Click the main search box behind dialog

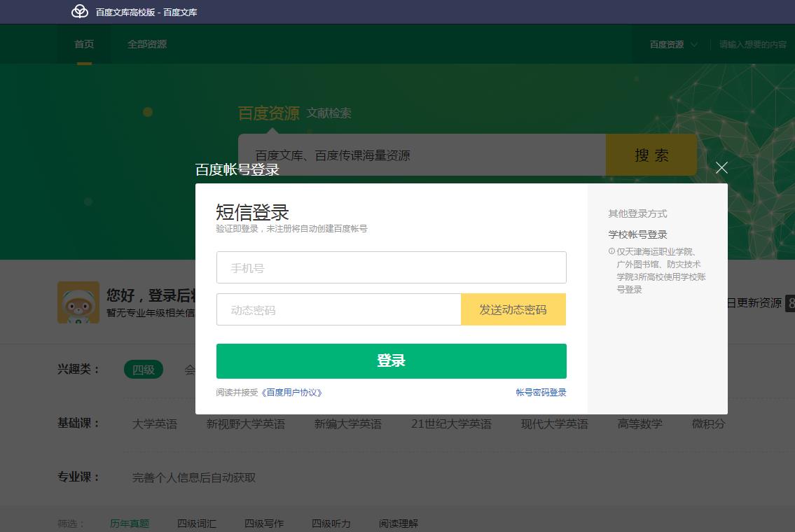[422, 155]
